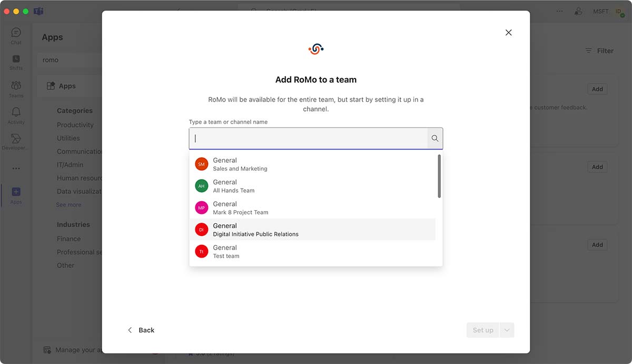Select the Productivity category
Viewport: 632px width, 364px height.
click(x=75, y=125)
